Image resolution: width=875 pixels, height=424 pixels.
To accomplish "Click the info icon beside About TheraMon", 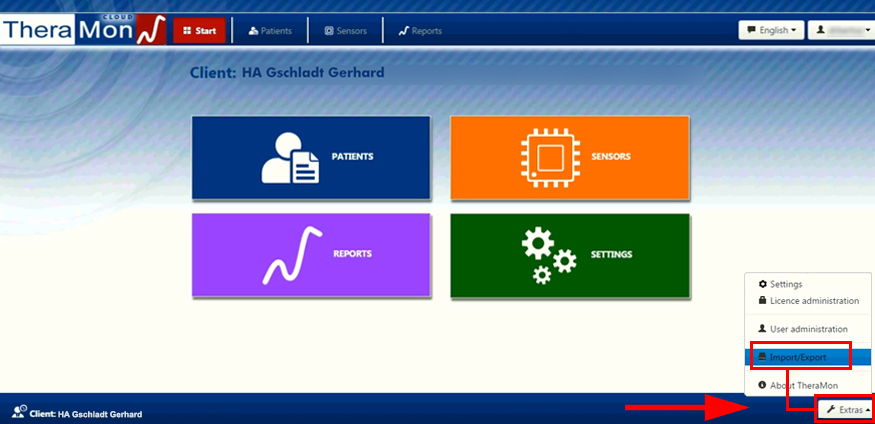I will coord(763,385).
